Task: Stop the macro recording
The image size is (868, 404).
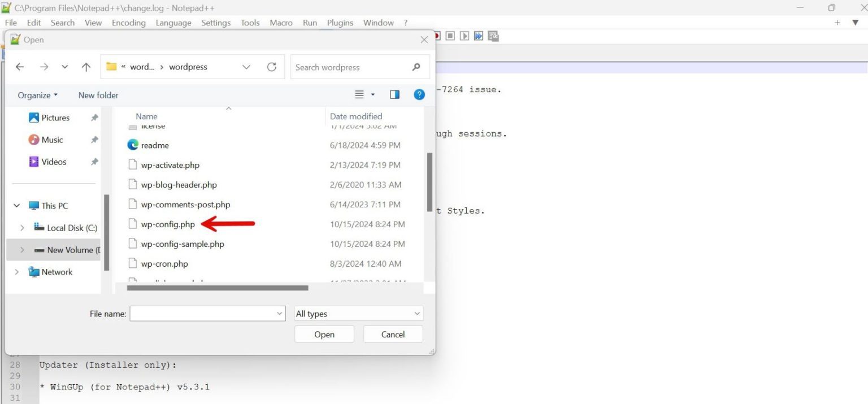Action: point(450,36)
